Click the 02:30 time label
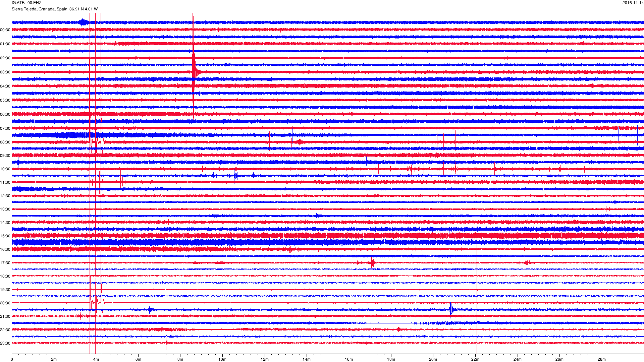 click(5, 58)
